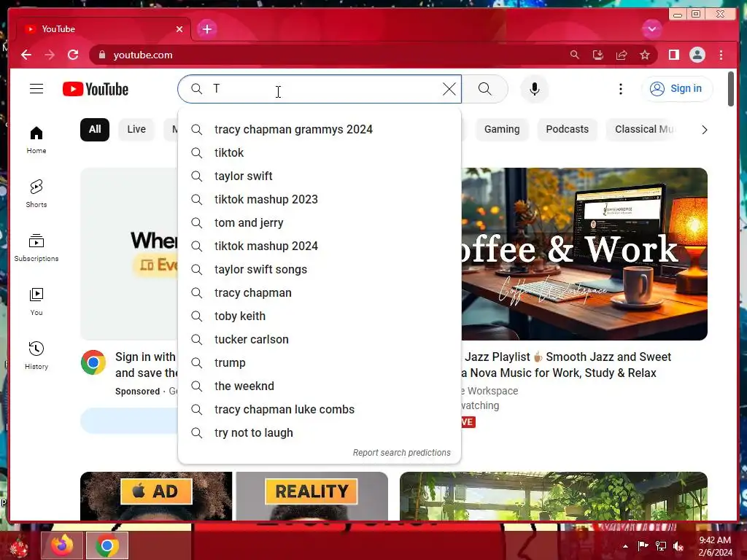Choose suggestion tracy chapman grammys 2024

click(320, 130)
